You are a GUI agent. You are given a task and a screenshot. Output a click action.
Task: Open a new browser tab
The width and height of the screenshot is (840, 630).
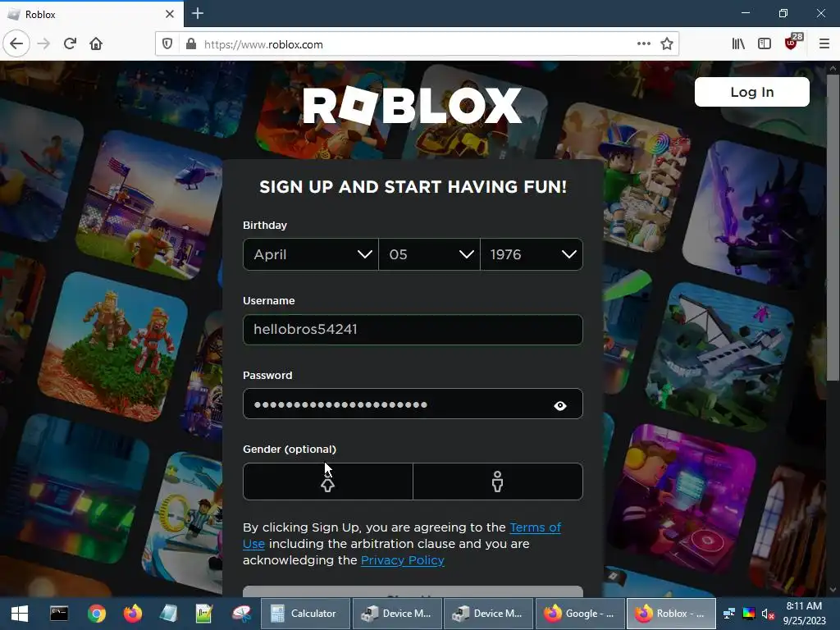tap(198, 13)
